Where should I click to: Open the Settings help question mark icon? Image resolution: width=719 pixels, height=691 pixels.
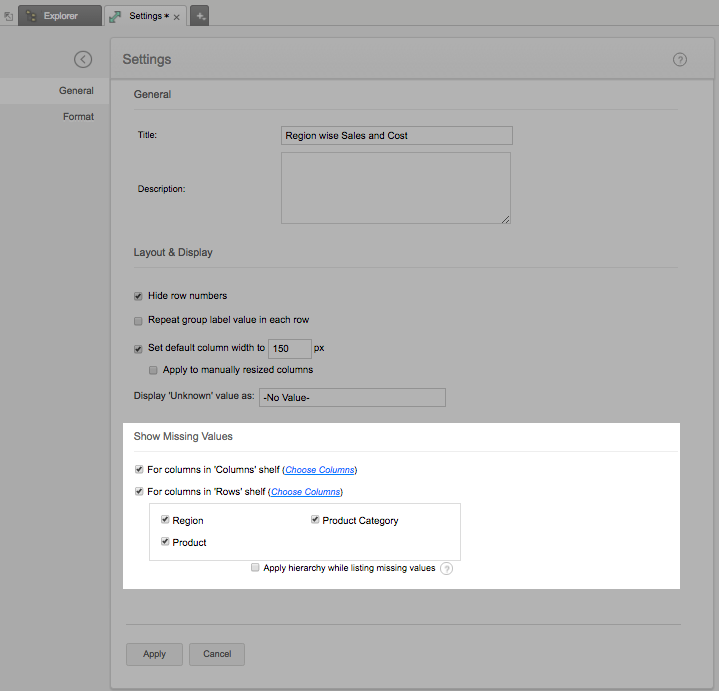click(680, 60)
